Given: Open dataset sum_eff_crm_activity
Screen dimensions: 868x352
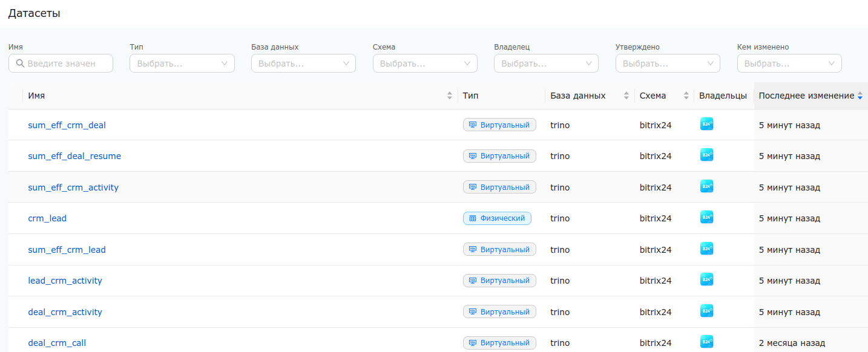Looking at the screenshot, I should 73,187.
